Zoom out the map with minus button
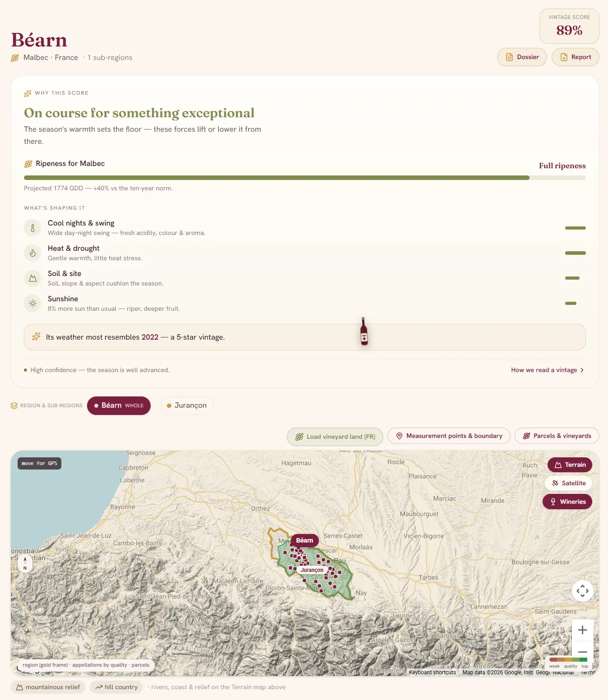Screen dimensions: 608x700 pos(582,652)
